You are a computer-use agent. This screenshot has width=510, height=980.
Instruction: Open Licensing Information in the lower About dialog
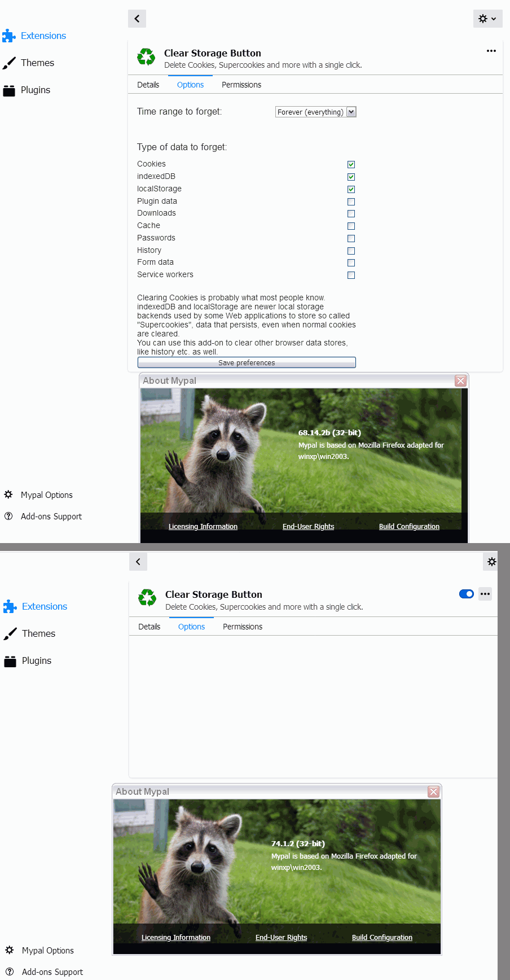click(176, 937)
